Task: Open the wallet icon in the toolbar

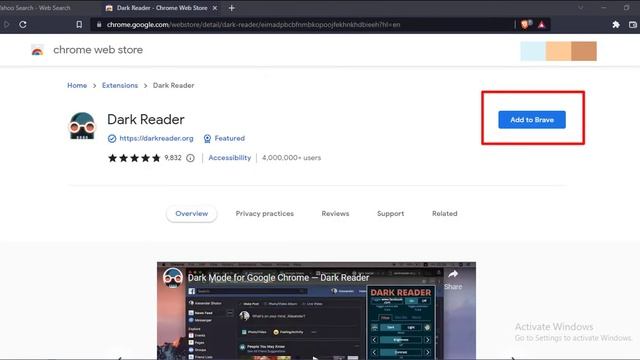Action: coord(633,24)
